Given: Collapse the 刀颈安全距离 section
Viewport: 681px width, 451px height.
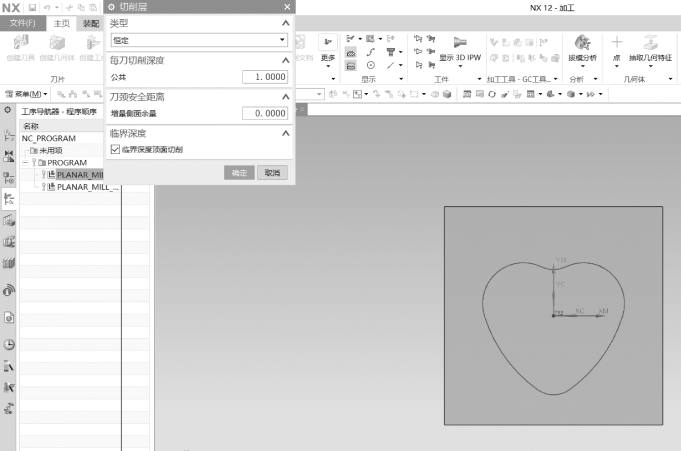Looking at the screenshot, I should (285, 97).
